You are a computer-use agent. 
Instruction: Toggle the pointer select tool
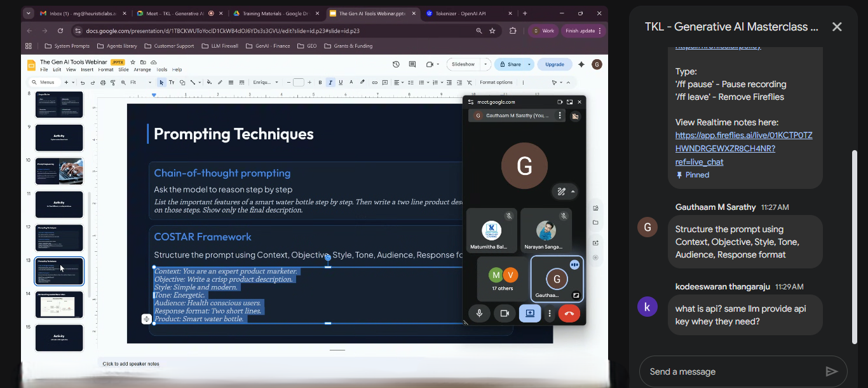(161, 83)
